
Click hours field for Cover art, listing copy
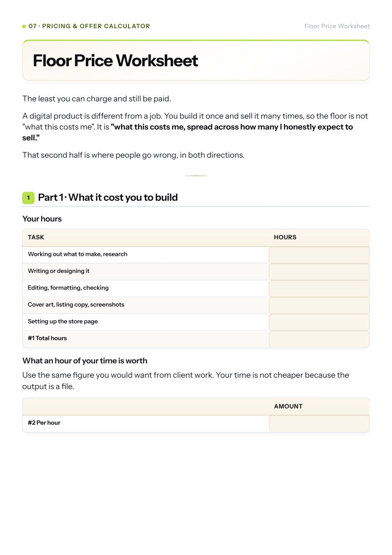319,305
